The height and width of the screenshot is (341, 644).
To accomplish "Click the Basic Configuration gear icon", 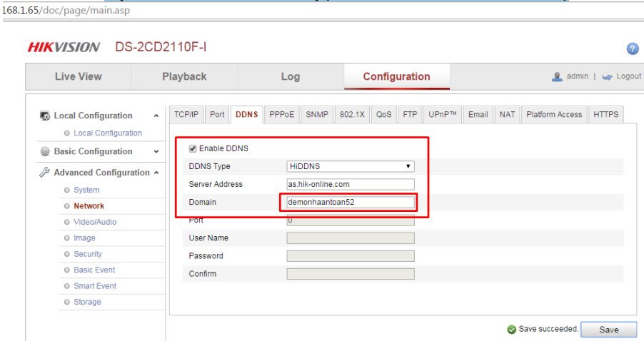I will 44,151.
